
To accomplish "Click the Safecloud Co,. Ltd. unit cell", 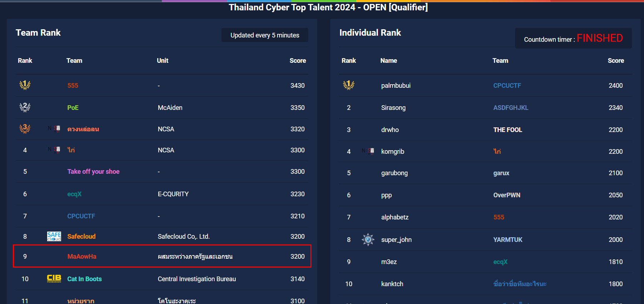I will (x=184, y=237).
